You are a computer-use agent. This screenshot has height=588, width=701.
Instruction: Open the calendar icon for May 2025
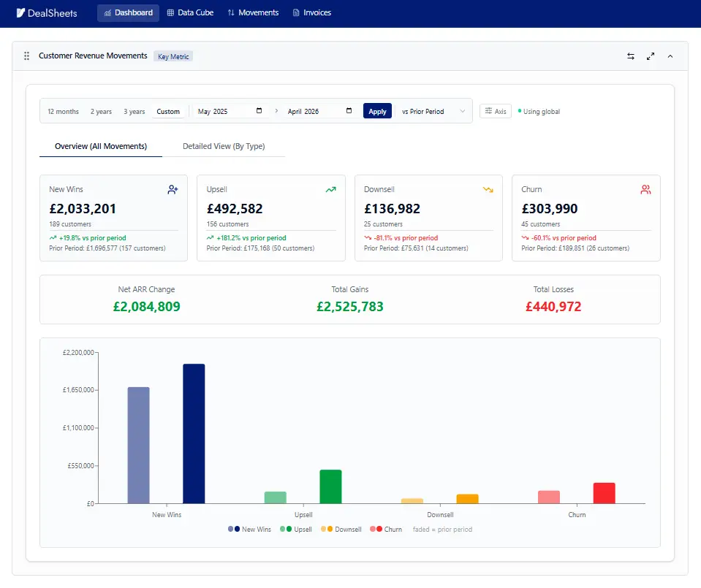259,111
